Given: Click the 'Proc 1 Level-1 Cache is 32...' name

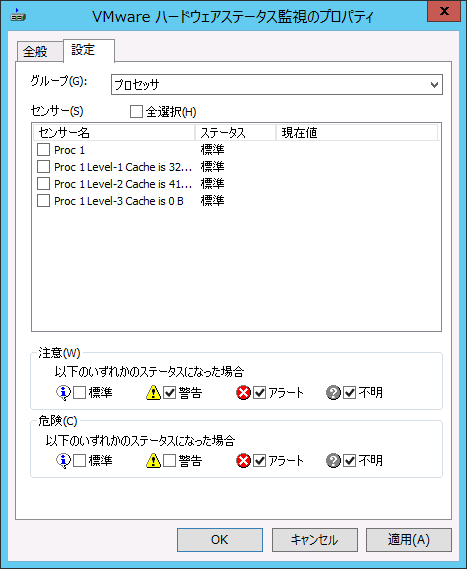Looking at the screenshot, I should (x=123, y=167).
